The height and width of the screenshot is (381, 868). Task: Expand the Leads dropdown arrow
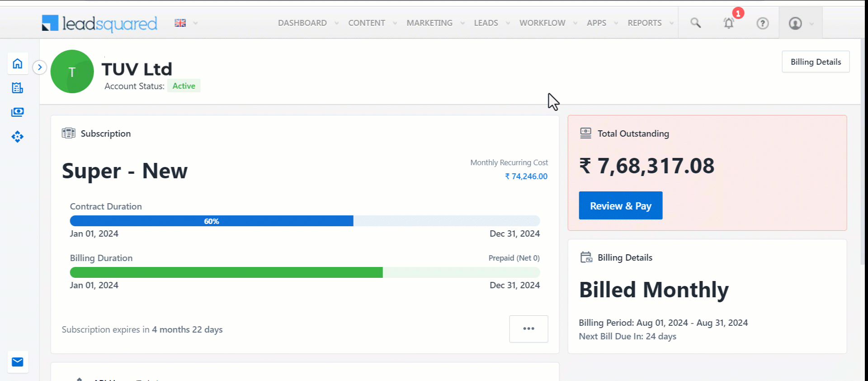pos(508,23)
